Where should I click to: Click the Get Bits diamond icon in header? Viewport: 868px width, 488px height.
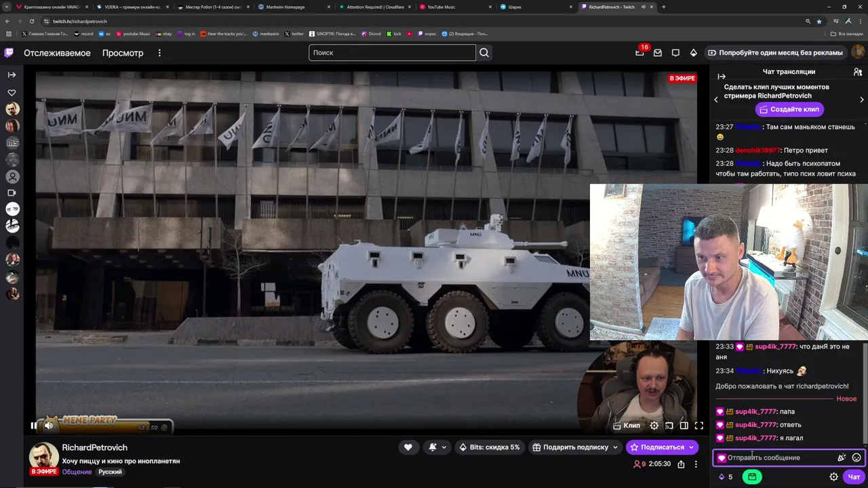pyautogui.click(x=693, y=53)
